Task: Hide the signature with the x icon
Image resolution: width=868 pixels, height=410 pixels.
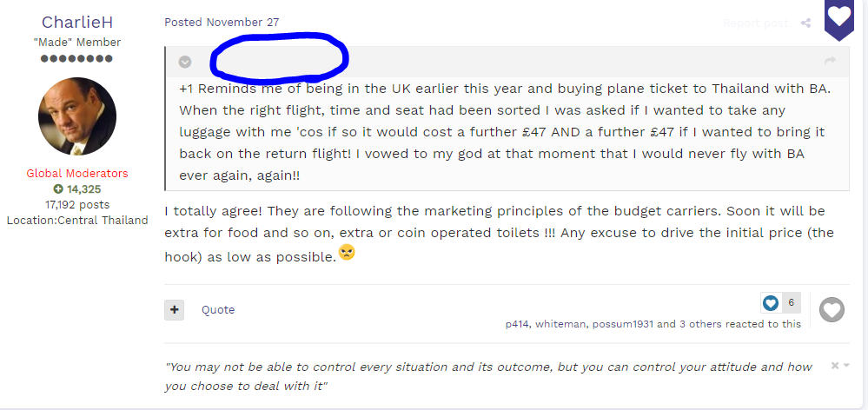Action: 835,365
